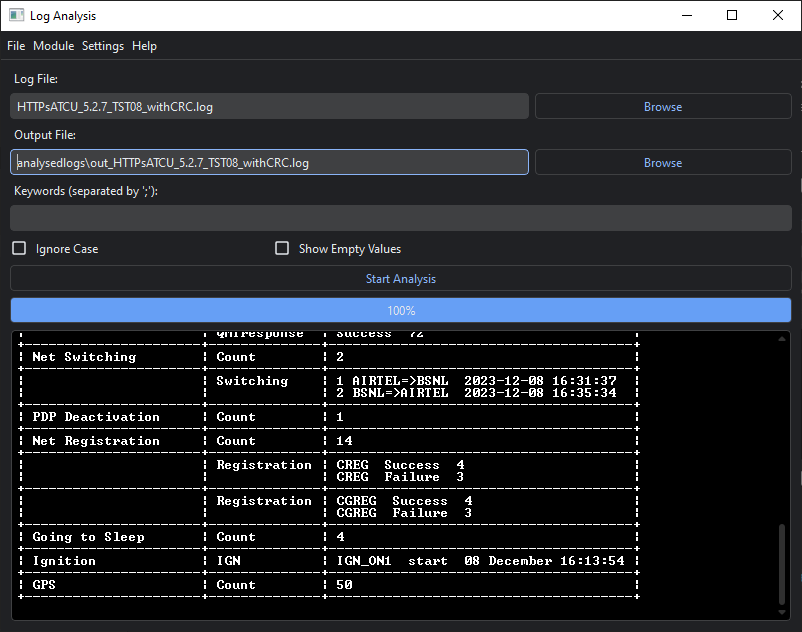Click the 'GPS' row label

(44, 585)
